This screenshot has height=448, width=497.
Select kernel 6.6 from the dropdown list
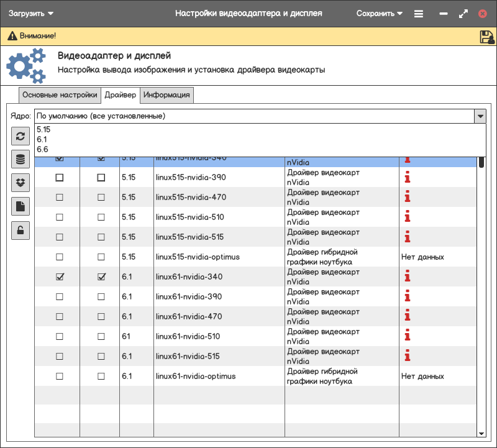coord(42,150)
